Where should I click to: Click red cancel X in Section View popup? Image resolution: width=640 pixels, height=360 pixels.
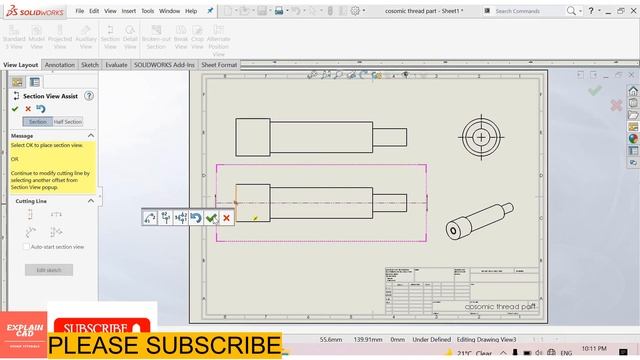(227, 218)
